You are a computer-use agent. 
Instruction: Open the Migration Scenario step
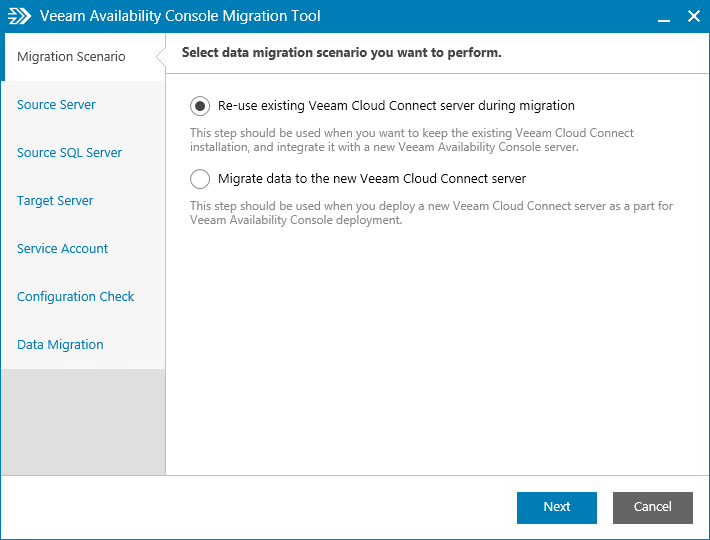pyautogui.click(x=71, y=57)
